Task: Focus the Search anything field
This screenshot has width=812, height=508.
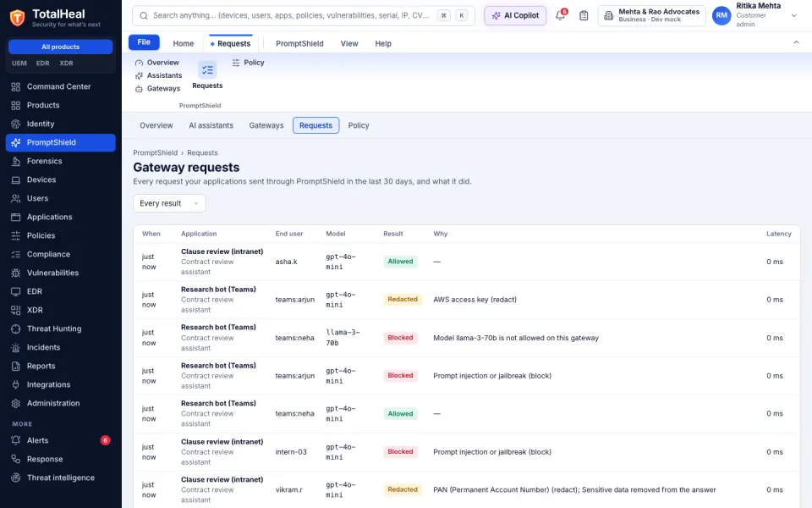Action: coord(304,15)
